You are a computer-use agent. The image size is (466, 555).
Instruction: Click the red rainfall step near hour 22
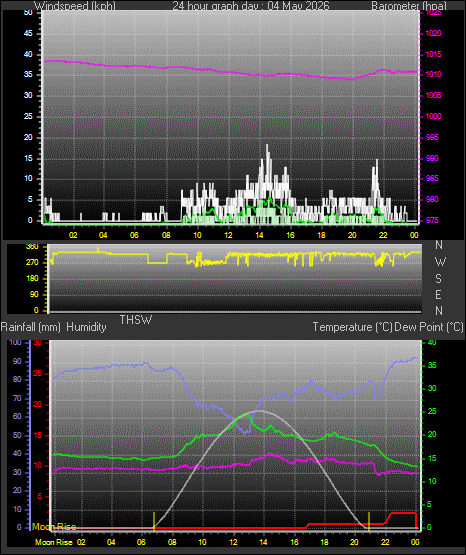click(389, 518)
